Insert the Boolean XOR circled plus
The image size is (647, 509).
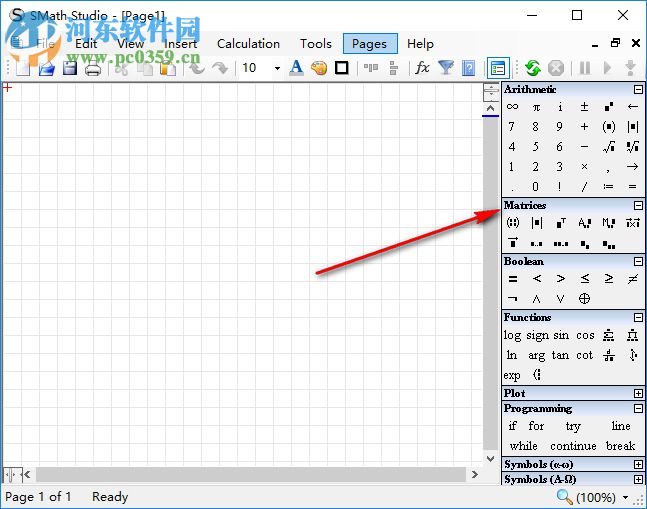pyautogui.click(x=584, y=299)
